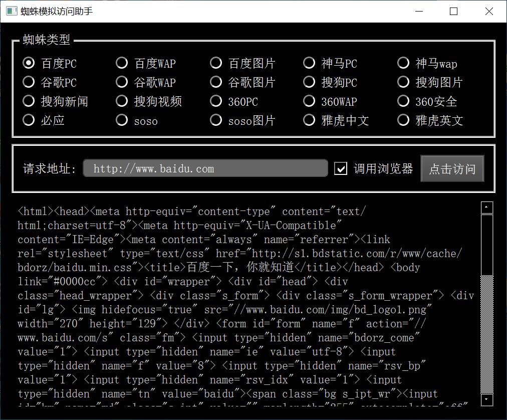Click the scrollbar down arrow

tap(486, 399)
